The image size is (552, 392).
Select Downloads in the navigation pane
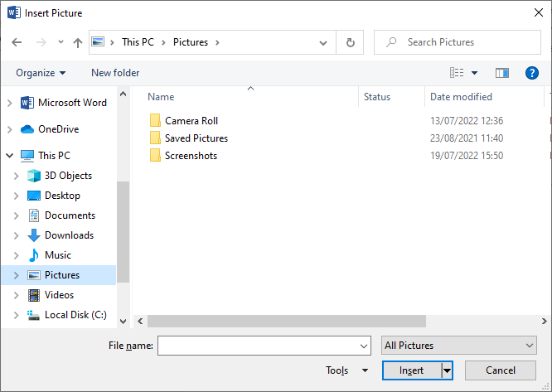pyautogui.click(x=69, y=235)
